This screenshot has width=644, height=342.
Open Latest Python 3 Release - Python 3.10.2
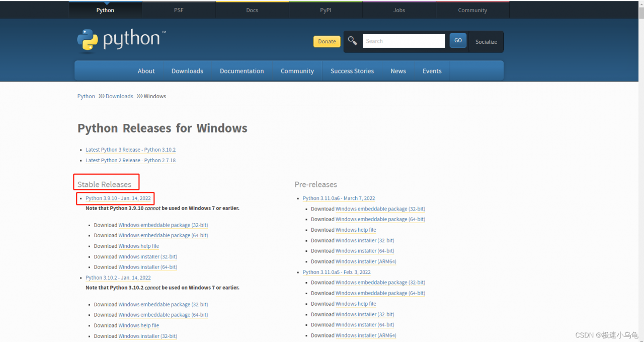click(130, 150)
